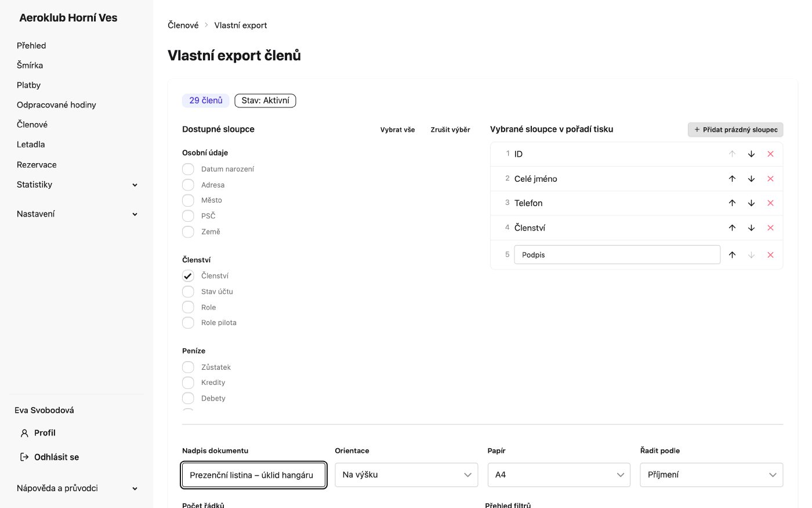Image resolution: width=812 pixels, height=508 pixels.
Task: Check the Datum narození column
Action: tap(188, 169)
